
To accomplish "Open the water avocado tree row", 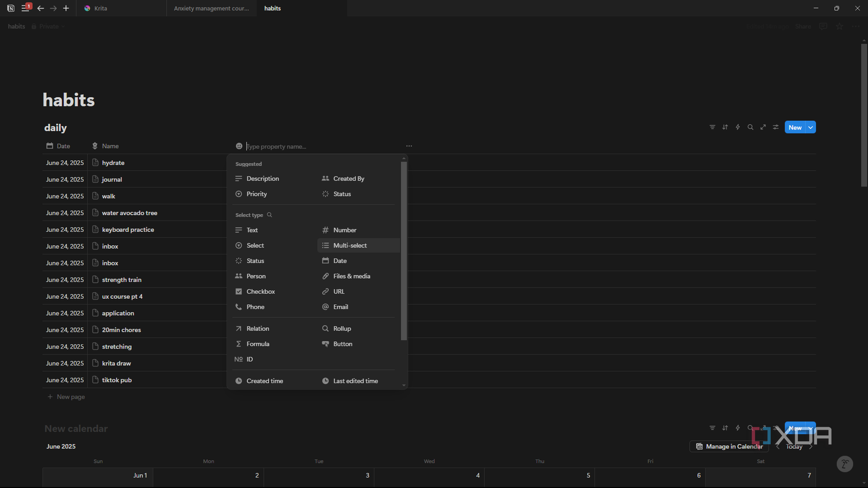I will point(130,213).
